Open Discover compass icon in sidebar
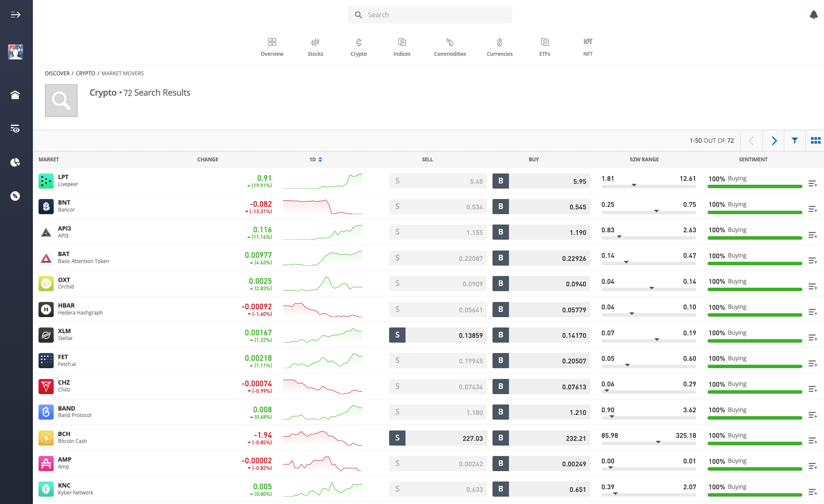 pos(15,196)
